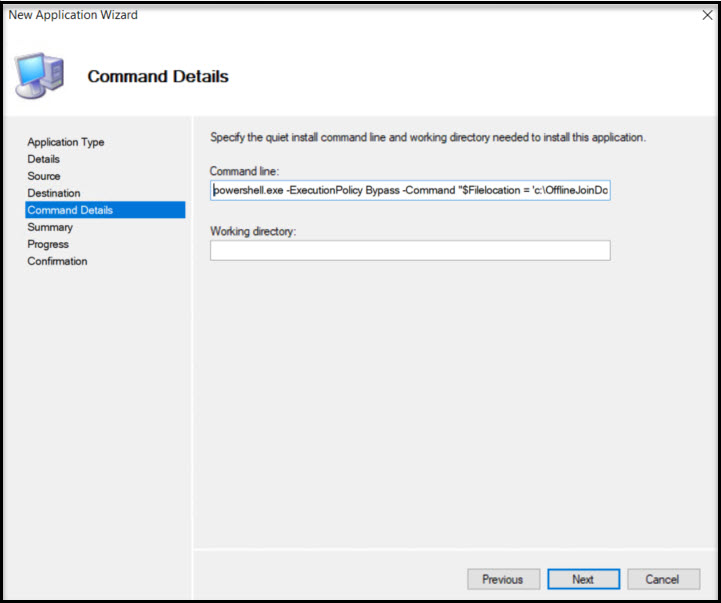
Task: Select the Confirmation step
Action: click(x=57, y=261)
